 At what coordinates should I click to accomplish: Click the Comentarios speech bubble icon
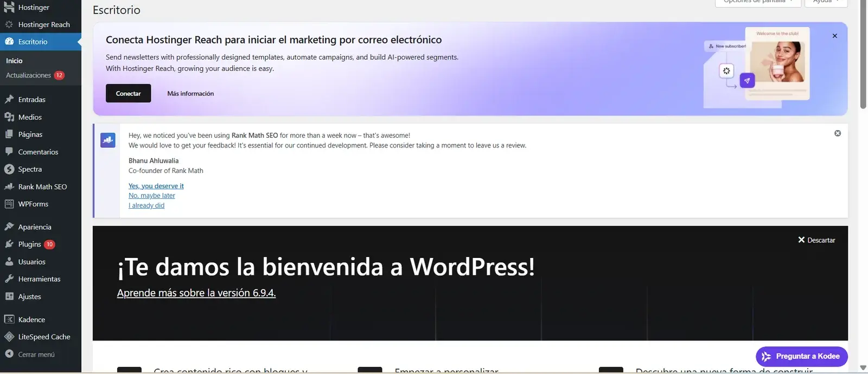coord(9,152)
